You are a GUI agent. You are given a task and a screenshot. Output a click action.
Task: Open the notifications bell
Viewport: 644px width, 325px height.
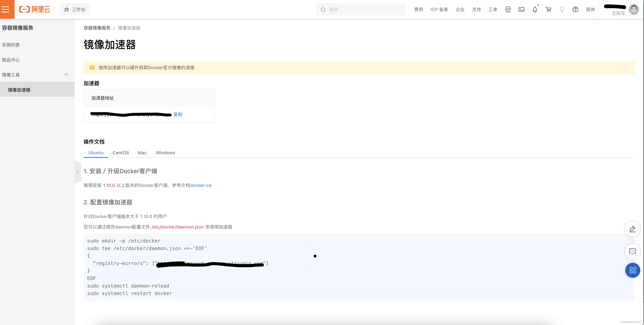(535, 10)
